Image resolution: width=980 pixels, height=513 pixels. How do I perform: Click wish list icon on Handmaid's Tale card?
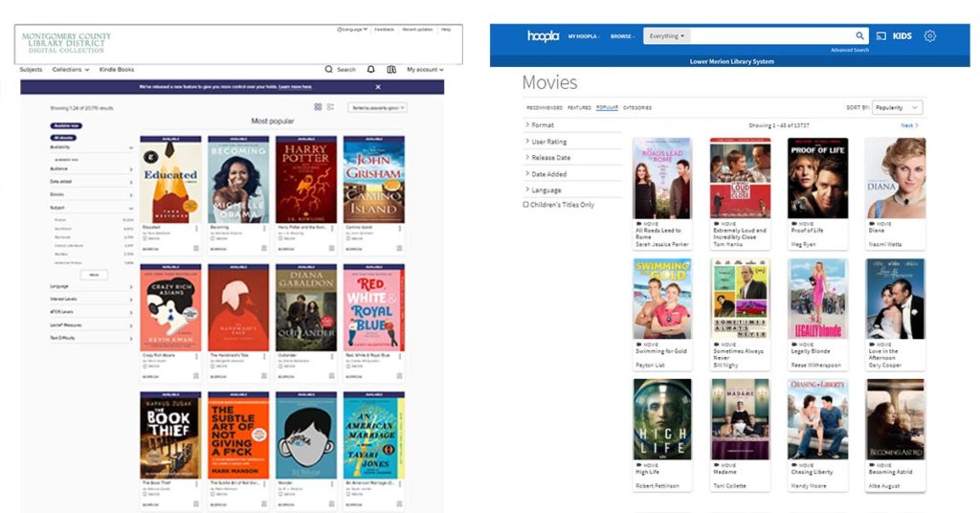(x=264, y=376)
